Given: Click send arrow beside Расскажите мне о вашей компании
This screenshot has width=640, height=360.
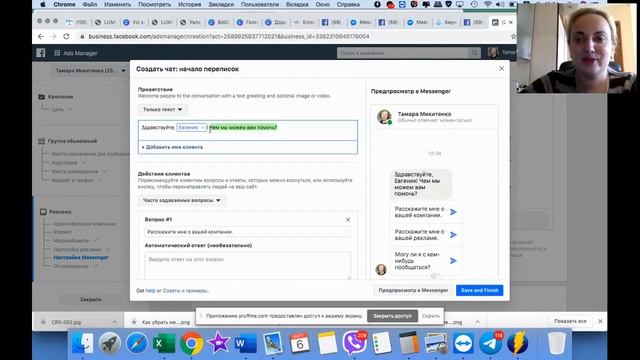Looking at the screenshot, I should click(x=453, y=212).
